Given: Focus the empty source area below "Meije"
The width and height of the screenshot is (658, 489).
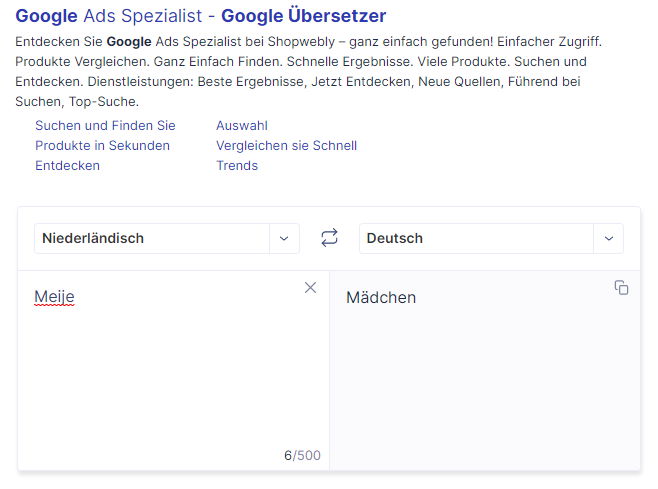Looking at the screenshot, I should click(170, 380).
